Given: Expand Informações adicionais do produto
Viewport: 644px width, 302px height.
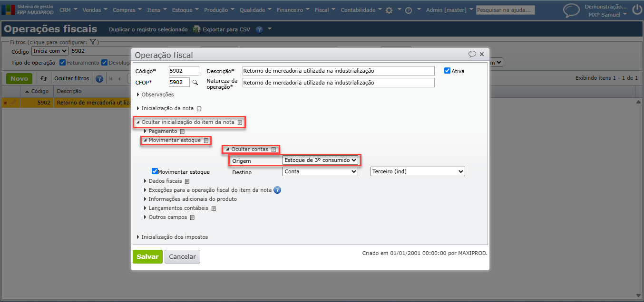Looking at the screenshot, I should click(190, 199).
